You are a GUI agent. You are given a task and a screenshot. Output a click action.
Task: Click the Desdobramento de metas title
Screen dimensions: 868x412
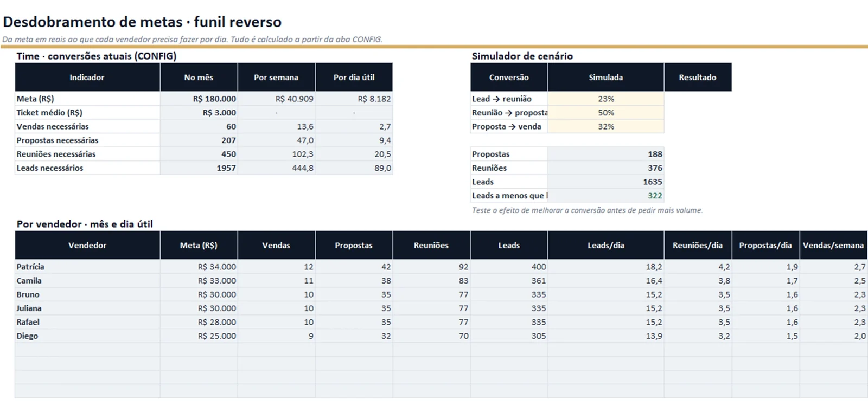(x=142, y=22)
